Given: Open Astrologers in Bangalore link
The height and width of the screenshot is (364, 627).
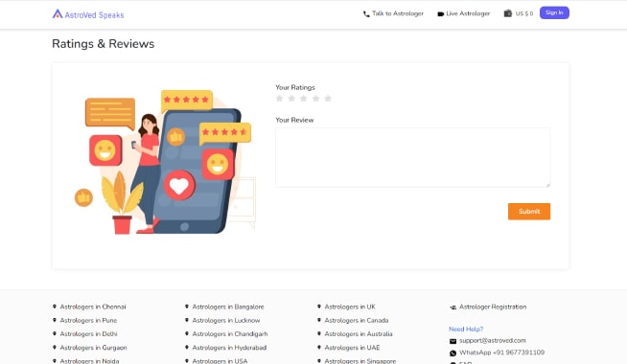Looking at the screenshot, I should [x=228, y=307].
